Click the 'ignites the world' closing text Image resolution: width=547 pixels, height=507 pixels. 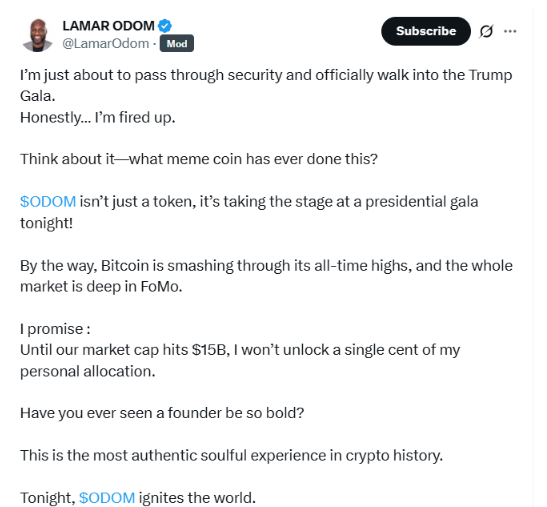pos(197,498)
